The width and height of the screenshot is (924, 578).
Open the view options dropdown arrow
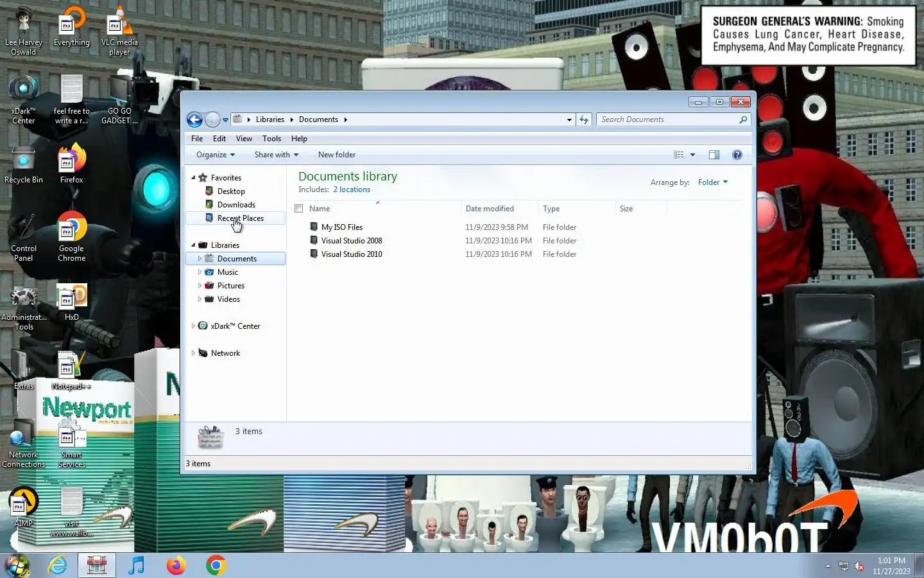(692, 155)
